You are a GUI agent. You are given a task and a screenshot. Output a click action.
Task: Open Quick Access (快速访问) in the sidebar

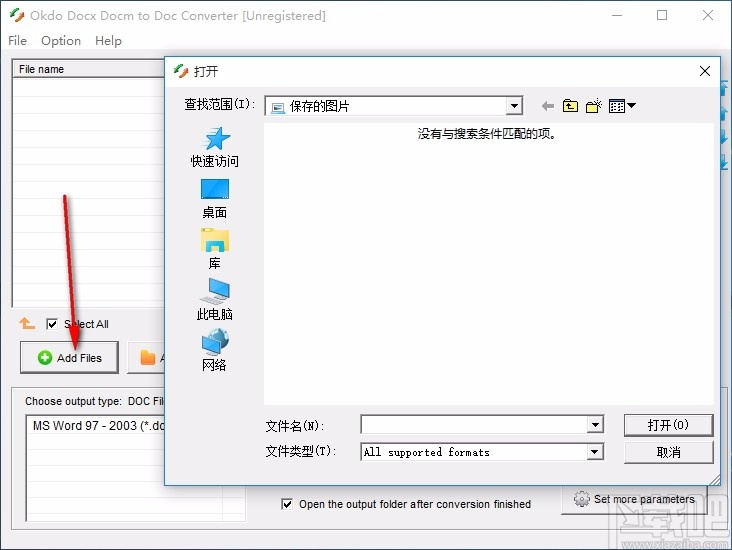click(215, 148)
